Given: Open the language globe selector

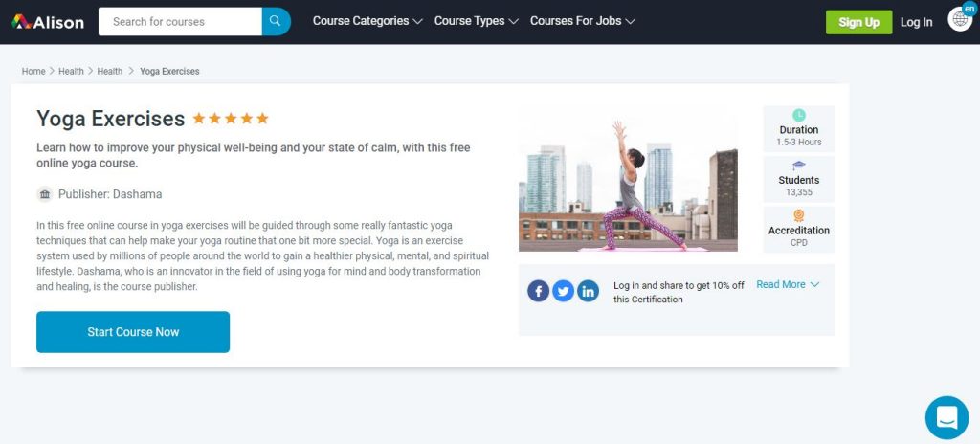Looking at the screenshot, I should click(959, 19).
